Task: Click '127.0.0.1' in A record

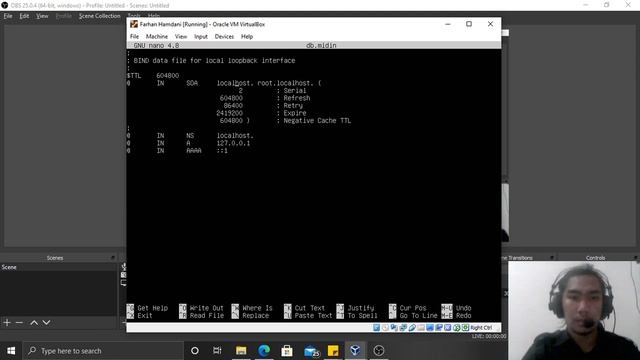Action: [233, 143]
